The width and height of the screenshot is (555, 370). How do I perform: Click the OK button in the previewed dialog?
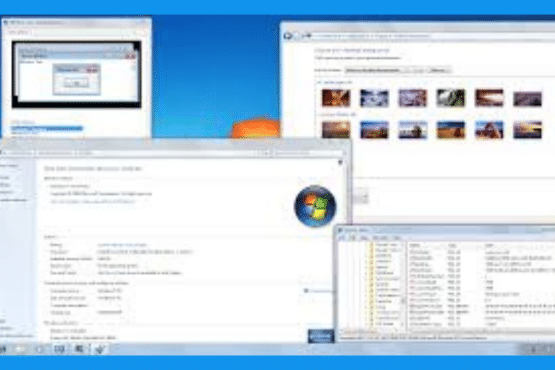click(x=76, y=83)
